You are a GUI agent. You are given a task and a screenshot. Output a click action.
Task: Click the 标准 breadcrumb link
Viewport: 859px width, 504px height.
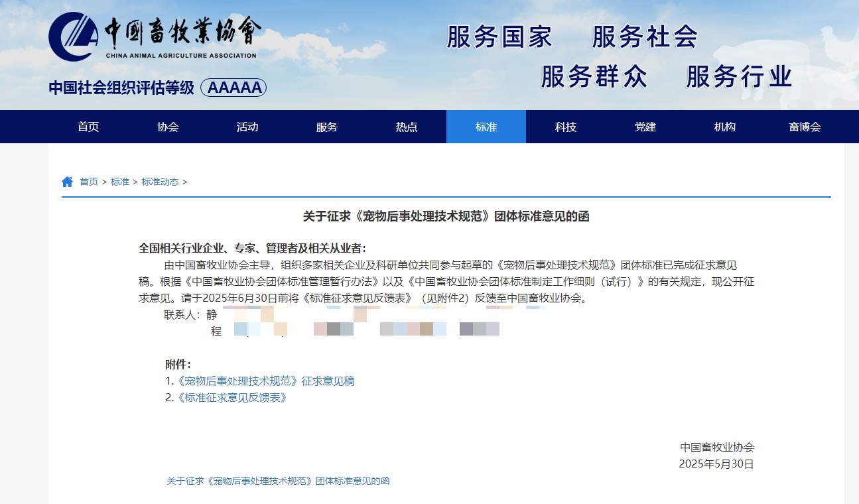click(119, 182)
